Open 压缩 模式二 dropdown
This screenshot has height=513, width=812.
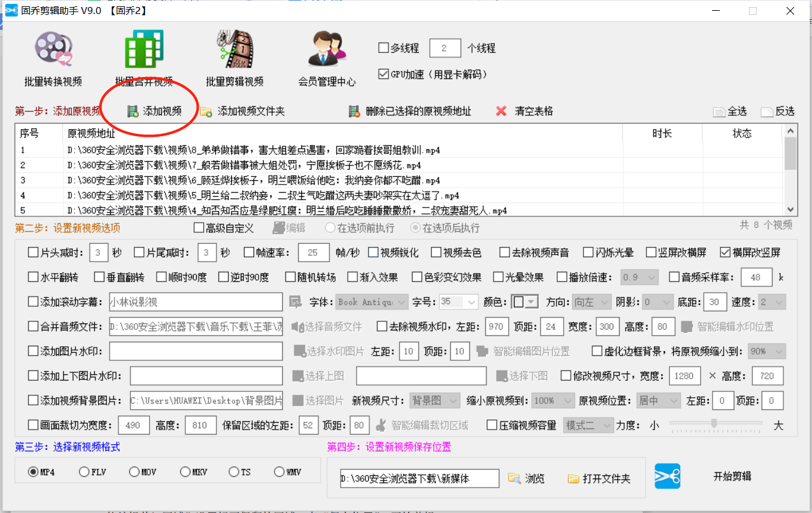[588, 425]
